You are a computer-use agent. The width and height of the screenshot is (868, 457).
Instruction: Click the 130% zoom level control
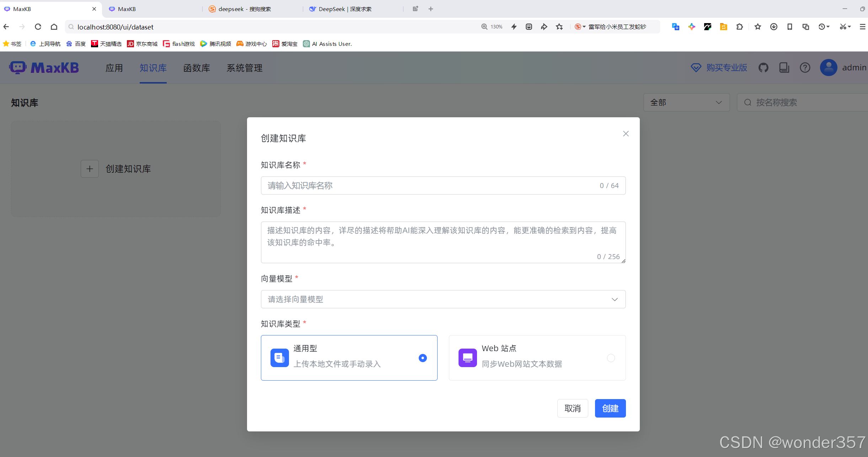pyautogui.click(x=492, y=26)
